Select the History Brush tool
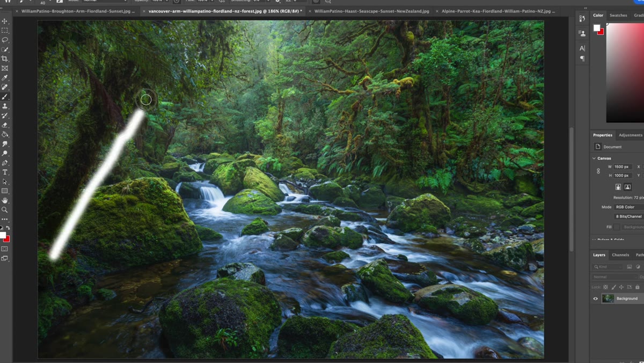 click(5, 115)
